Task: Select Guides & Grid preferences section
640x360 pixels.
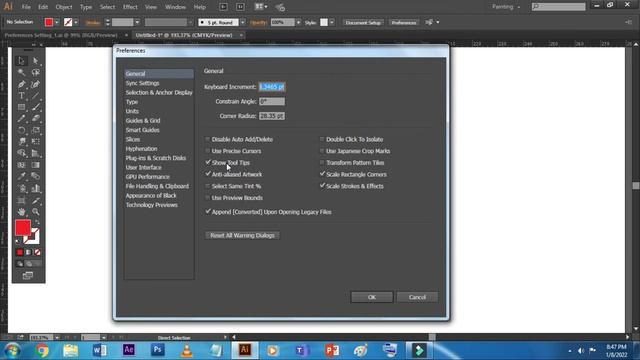Action: pos(143,120)
